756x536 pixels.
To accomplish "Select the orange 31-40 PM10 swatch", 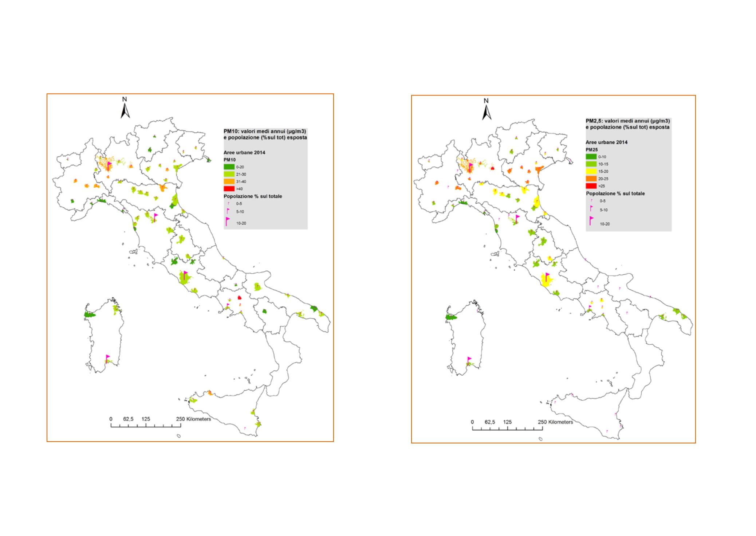I will (x=229, y=181).
